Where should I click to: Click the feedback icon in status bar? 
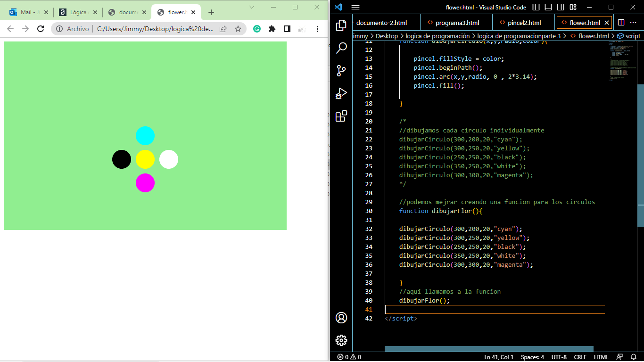coord(619,357)
